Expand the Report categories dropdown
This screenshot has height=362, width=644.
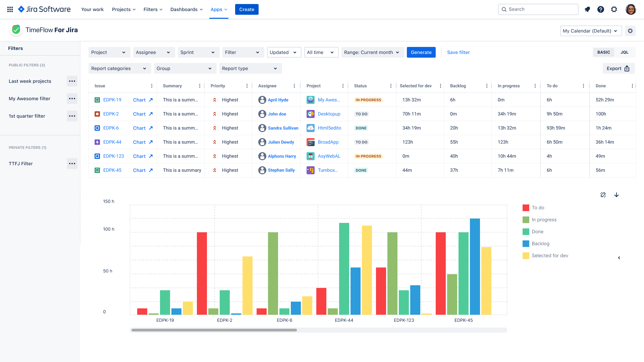point(119,68)
